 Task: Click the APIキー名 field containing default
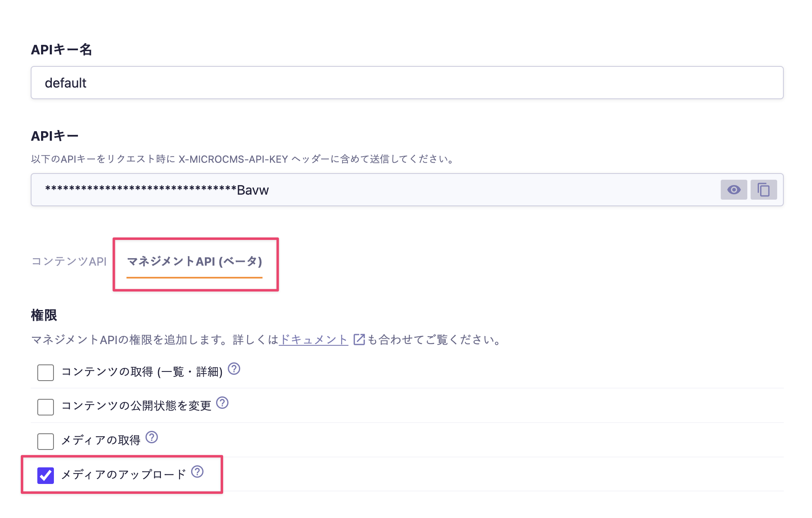click(406, 83)
